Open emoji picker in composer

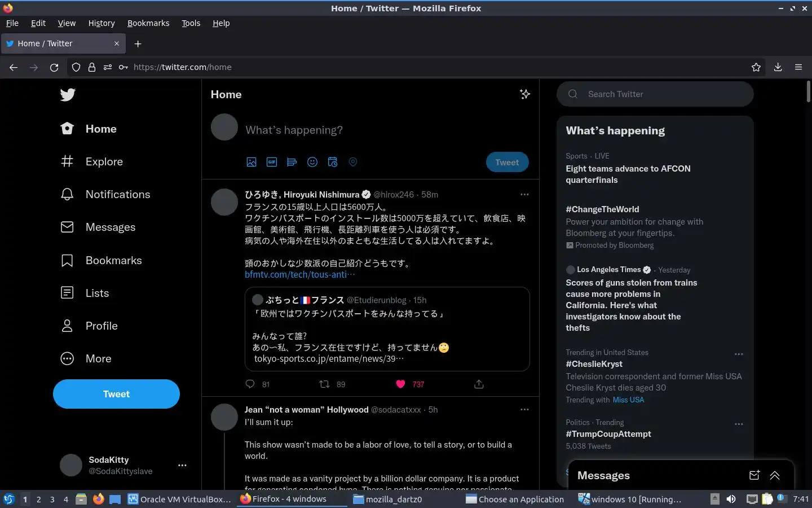click(x=312, y=162)
